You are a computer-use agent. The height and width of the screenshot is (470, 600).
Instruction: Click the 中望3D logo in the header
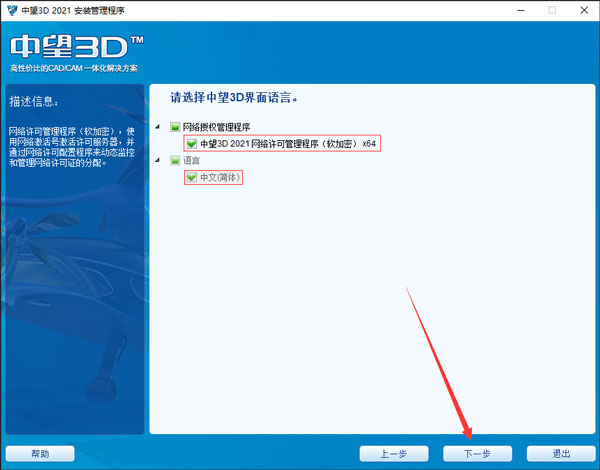tap(77, 47)
